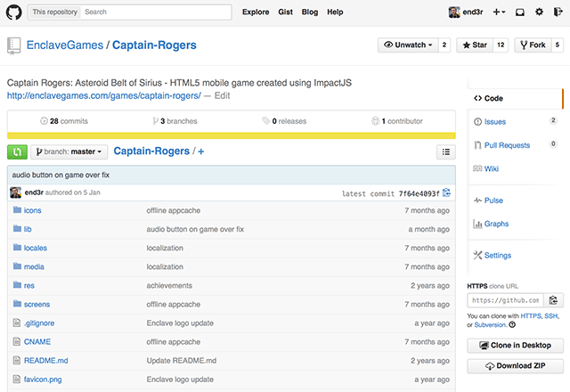
Task: Open Blog in top navigation
Action: coord(310,12)
